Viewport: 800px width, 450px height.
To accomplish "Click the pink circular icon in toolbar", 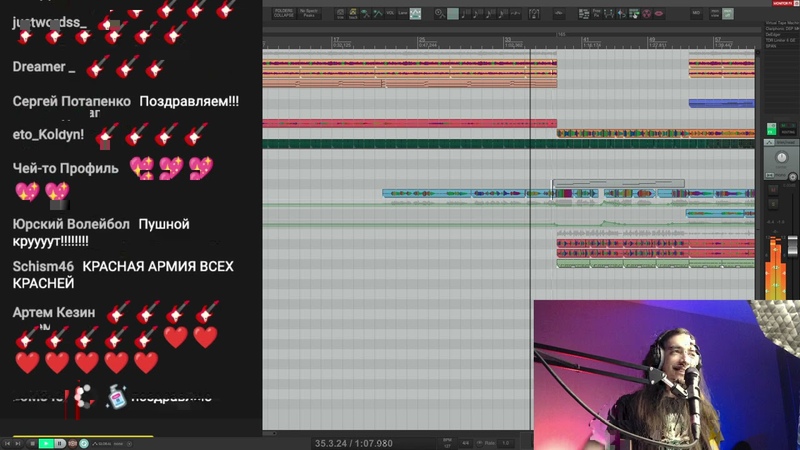I will pyautogui.click(x=645, y=14).
